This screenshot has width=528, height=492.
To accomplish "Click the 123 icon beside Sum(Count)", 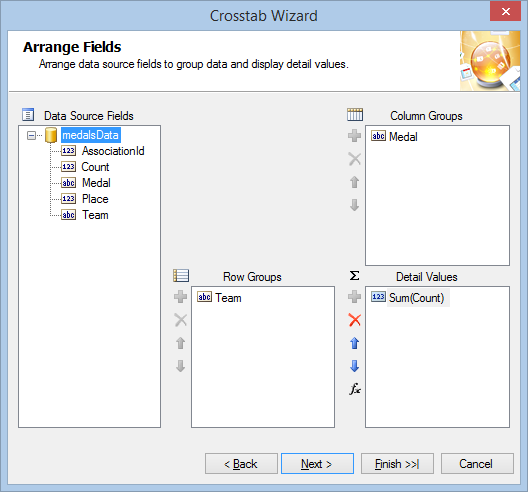I will pyautogui.click(x=378, y=297).
